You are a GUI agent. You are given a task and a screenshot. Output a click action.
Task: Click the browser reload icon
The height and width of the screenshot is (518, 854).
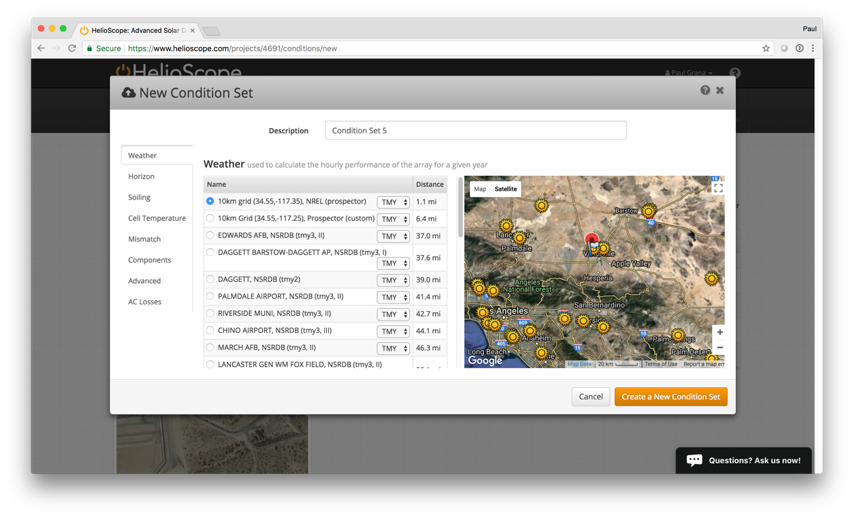coord(72,48)
